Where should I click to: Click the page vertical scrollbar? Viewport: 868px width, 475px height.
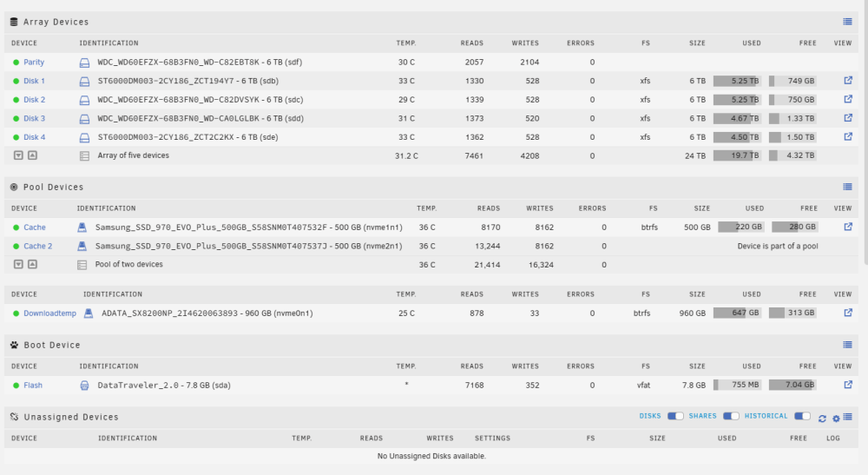coord(865,133)
